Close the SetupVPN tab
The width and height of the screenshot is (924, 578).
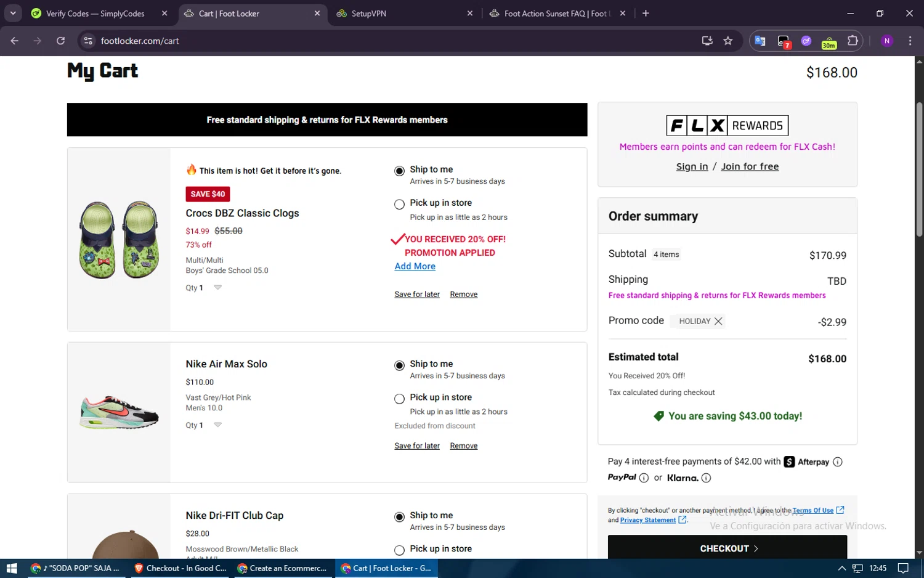[x=470, y=13]
